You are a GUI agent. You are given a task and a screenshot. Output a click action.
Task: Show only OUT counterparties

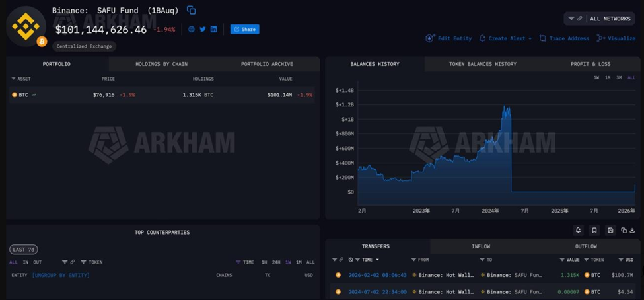coord(38,262)
